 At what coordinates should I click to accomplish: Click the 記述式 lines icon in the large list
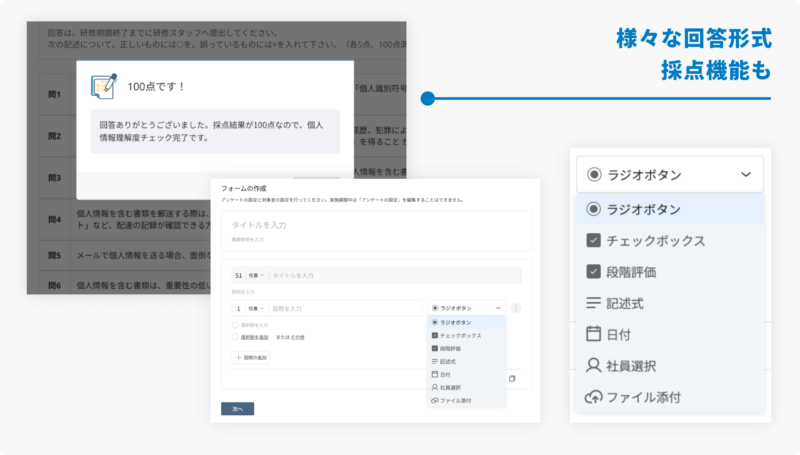593,303
